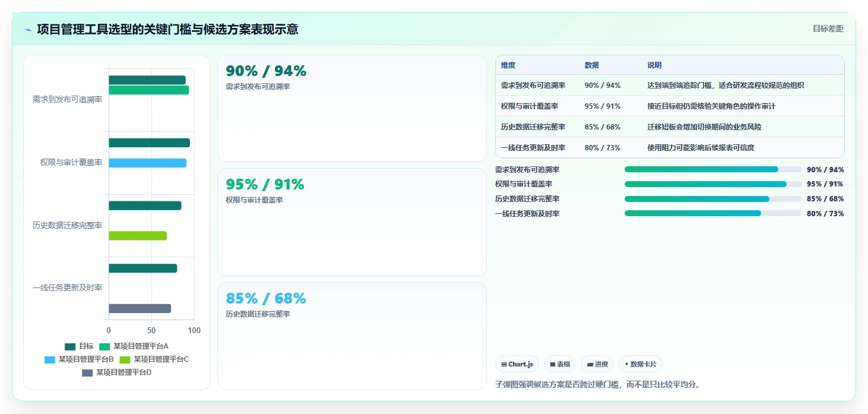Click the 90% / 94% data card

(x=352, y=108)
